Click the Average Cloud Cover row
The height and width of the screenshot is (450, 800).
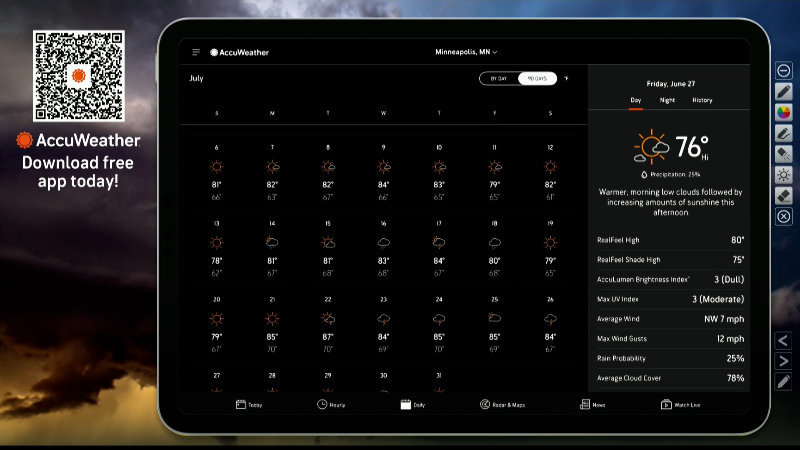point(670,378)
